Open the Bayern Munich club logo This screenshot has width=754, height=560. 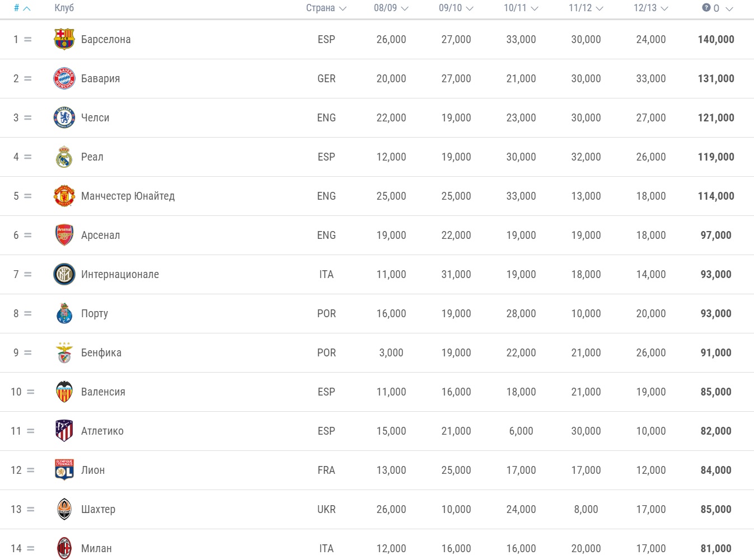tap(64, 78)
